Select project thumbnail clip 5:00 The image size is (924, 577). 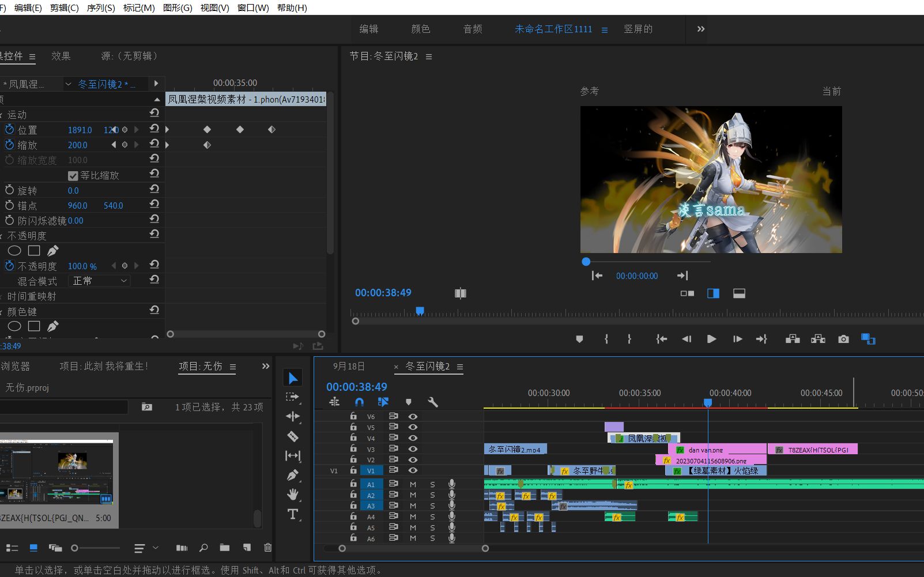coord(59,480)
